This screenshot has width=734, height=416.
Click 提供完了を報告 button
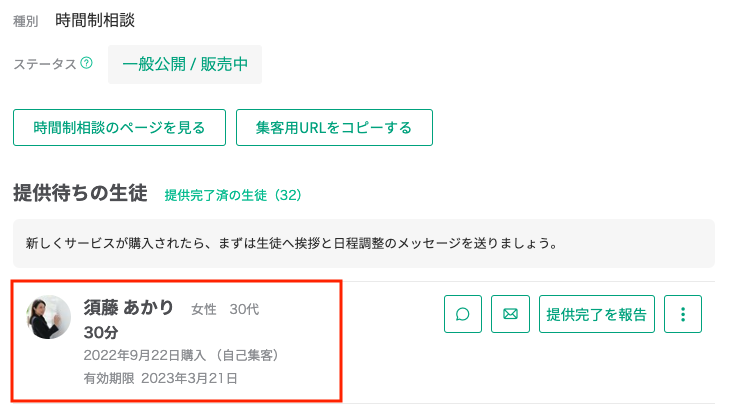596,314
